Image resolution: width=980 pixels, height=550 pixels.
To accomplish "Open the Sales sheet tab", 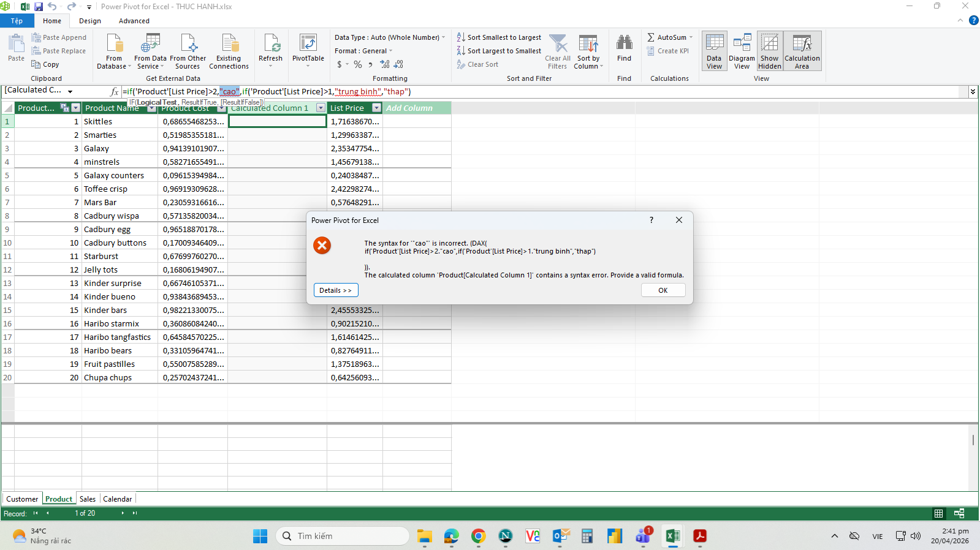I will [88, 499].
